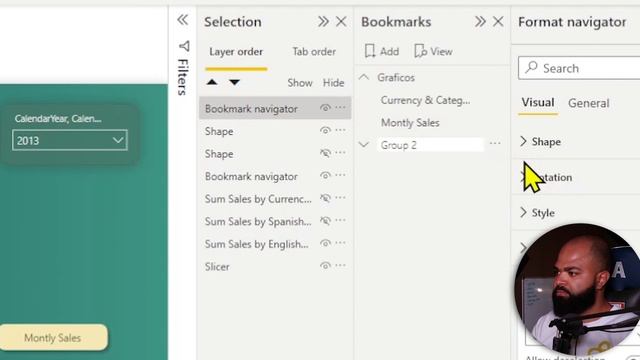Image resolution: width=640 pixels, height=360 pixels.
Task: Collapse the Selection pane with its double-chevron
Action: (323, 21)
